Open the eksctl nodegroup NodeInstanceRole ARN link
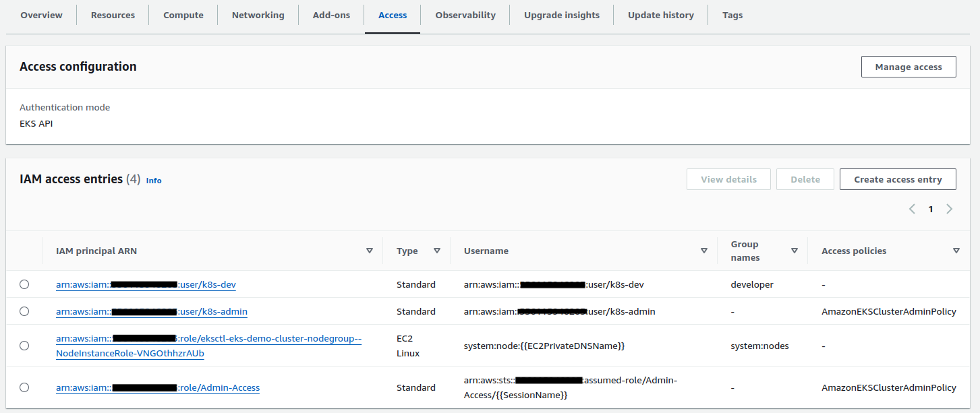 (209, 346)
